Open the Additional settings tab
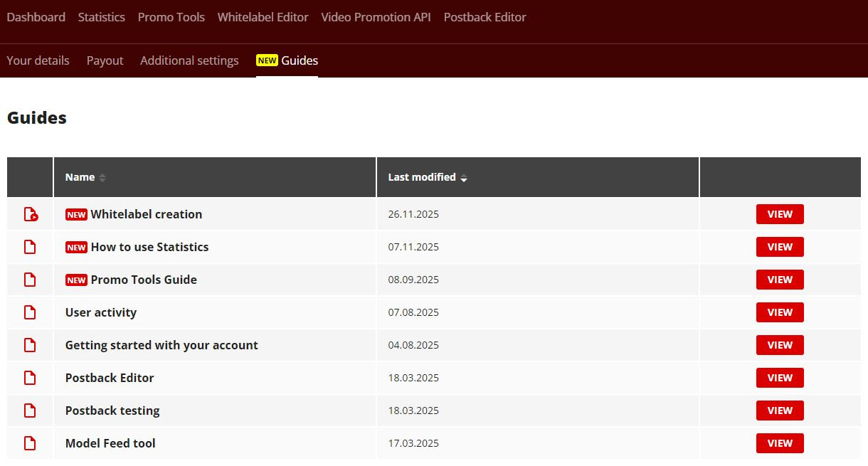 pos(189,60)
